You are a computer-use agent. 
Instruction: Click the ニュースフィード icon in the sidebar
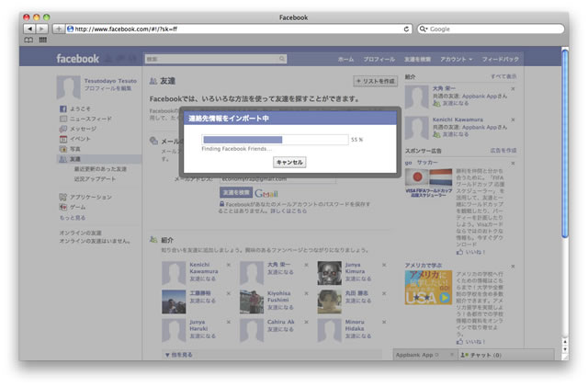(x=63, y=119)
